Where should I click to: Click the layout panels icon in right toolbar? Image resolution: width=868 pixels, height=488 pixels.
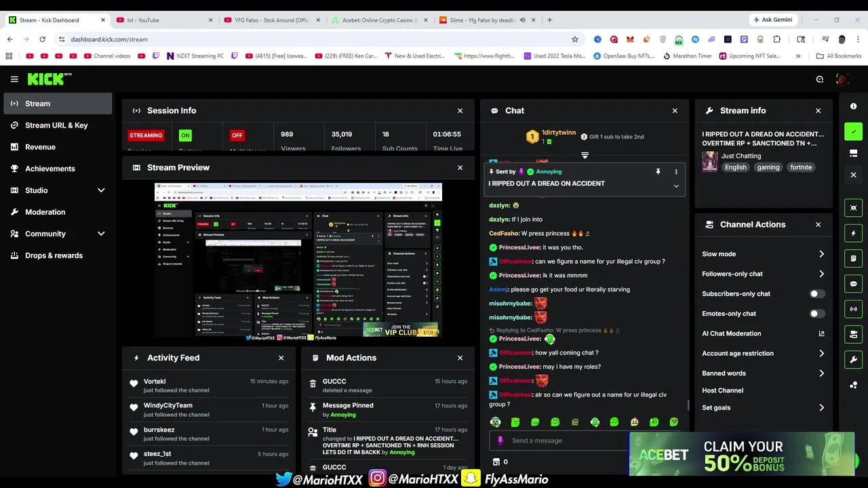[853, 154]
